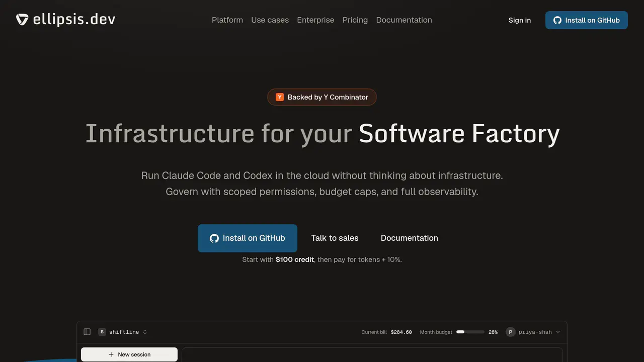Screen dimensions: 644x362
Task: Start a New session
Action: point(129,354)
